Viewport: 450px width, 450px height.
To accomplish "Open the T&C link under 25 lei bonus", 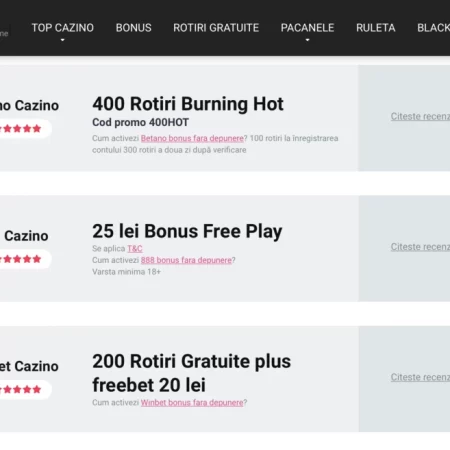I will point(135,249).
